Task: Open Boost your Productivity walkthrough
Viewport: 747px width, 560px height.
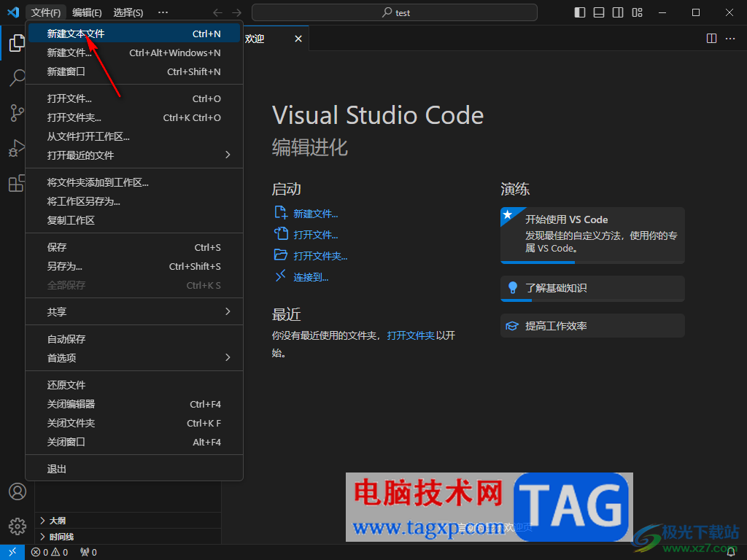Action: (x=592, y=326)
